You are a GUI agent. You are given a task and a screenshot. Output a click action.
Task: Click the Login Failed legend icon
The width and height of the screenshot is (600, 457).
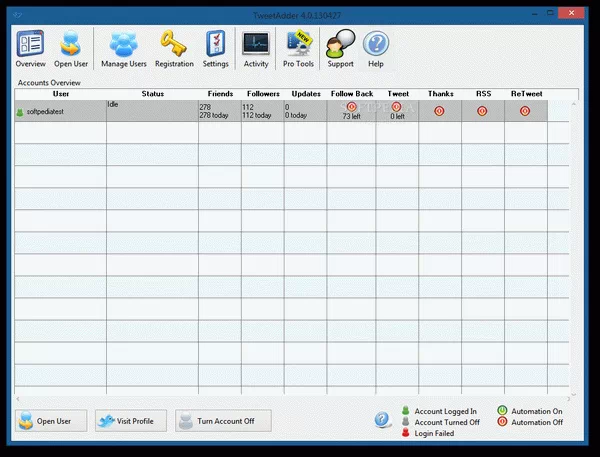406,433
